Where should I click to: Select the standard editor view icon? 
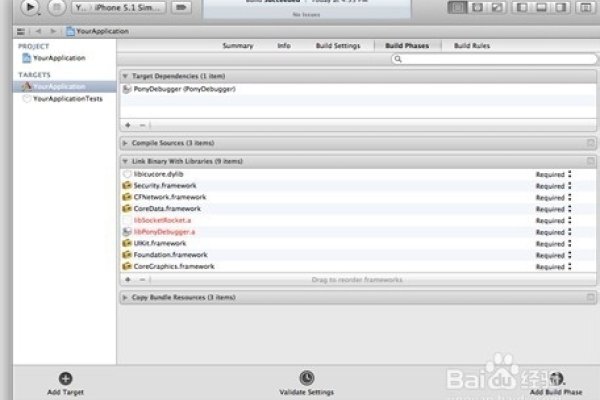pos(457,7)
